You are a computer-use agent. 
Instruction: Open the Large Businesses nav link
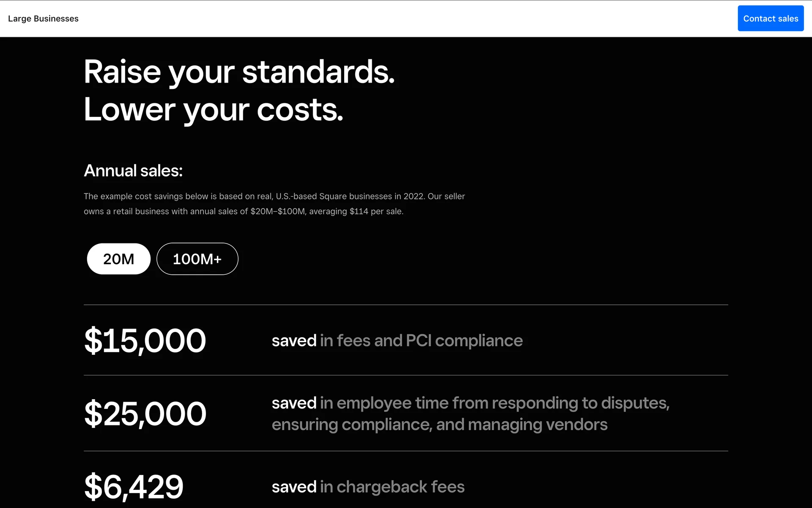point(43,19)
